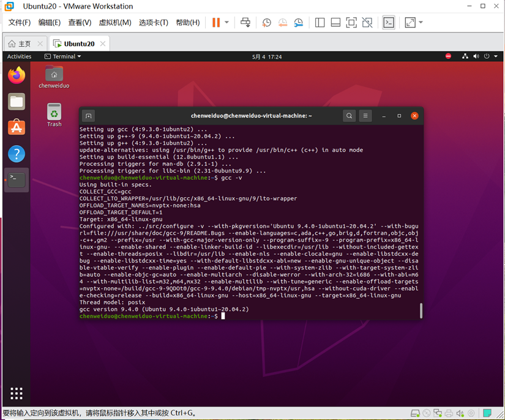
Task: Click the wired network icon in Ubuntu top bar
Action: pyautogui.click(x=465, y=56)
